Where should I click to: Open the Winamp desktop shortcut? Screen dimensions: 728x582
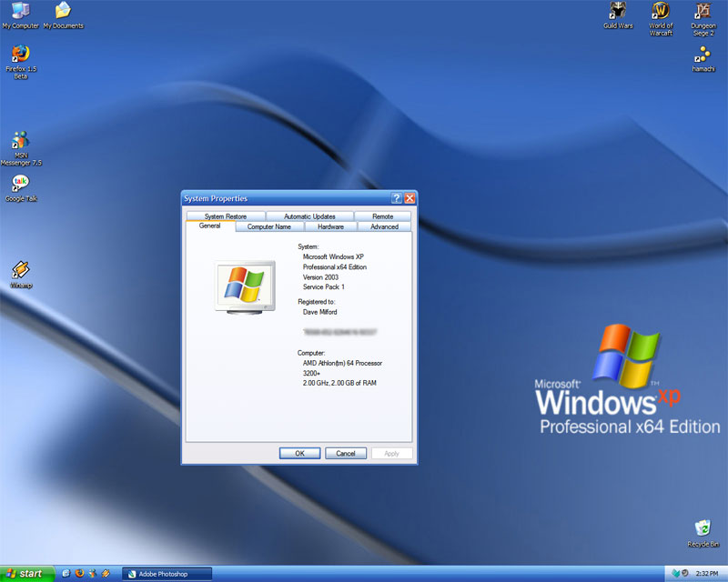(20, 270)
